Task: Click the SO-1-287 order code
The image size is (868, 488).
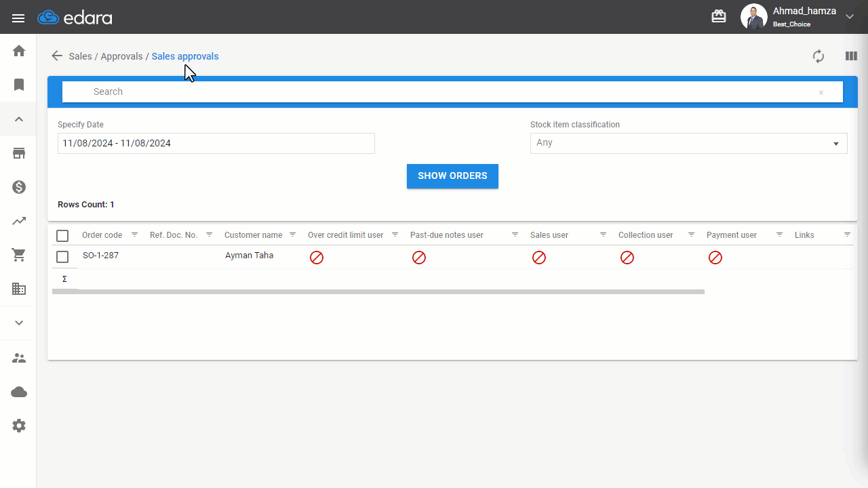Action: pyautogui.click(x=100, y=256)
